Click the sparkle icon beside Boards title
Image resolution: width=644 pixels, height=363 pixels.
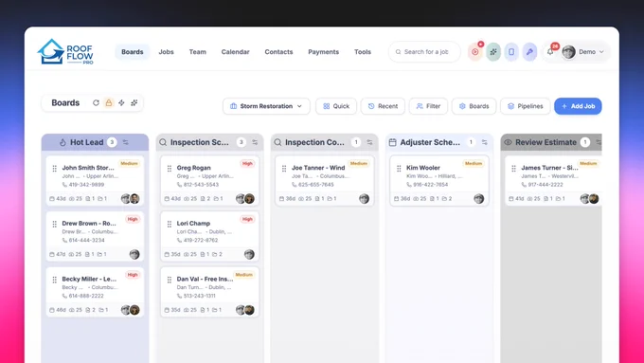coord(134,102)
